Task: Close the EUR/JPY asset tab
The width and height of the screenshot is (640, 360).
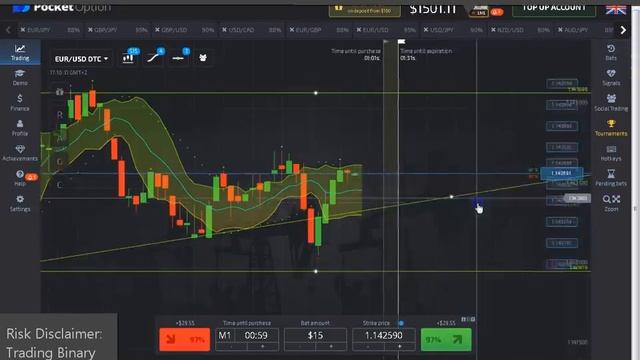Action: [23, 30]
